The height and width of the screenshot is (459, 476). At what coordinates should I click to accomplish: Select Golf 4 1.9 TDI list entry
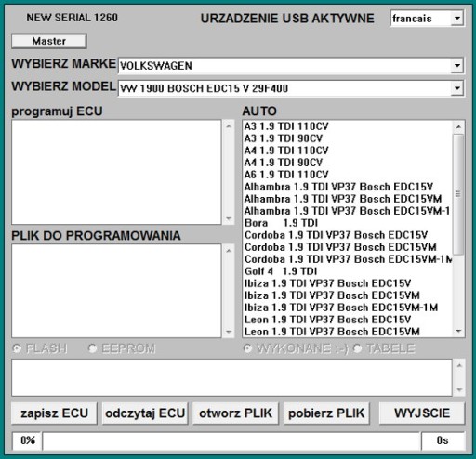[x=281, y=271]
